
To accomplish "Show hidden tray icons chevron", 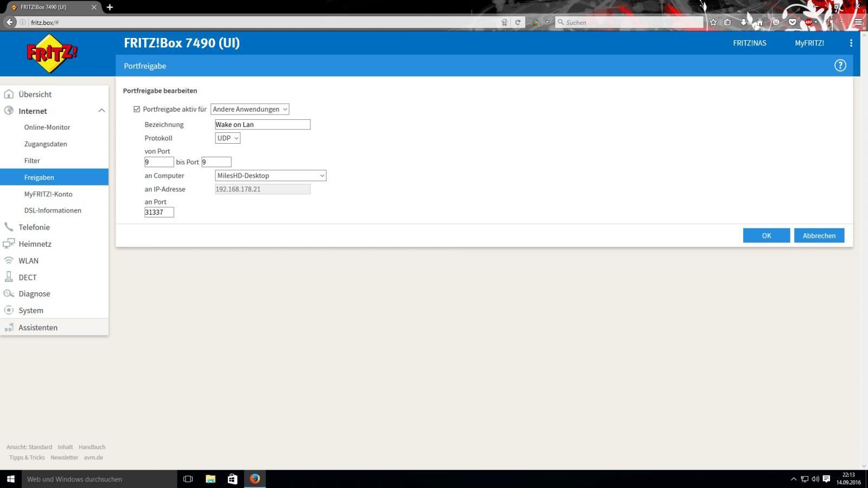I will (x=794, y=479).
